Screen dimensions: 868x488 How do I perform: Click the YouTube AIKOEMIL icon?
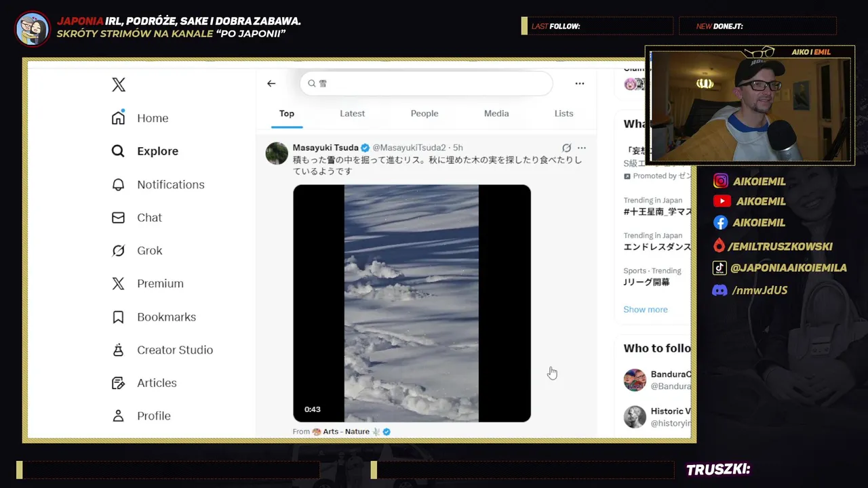[x=722, y=201]
